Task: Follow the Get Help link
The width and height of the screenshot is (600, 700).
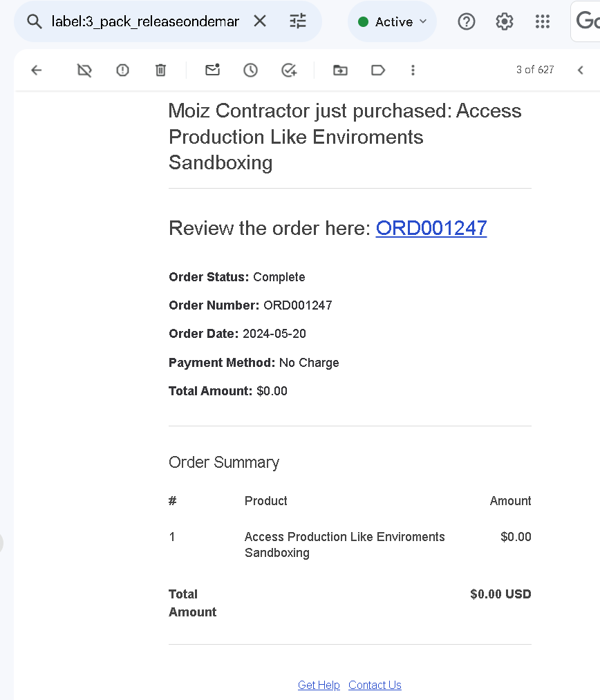Action: (x=319, y=685)
